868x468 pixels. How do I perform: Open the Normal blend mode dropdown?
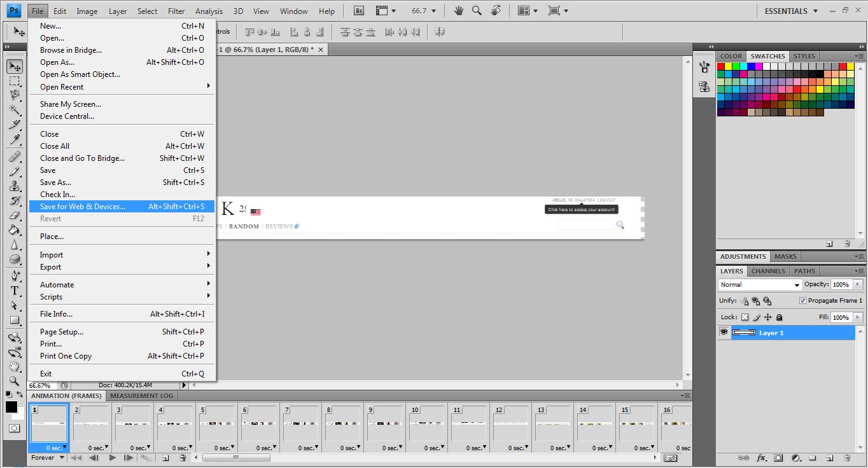pos(760,285)
